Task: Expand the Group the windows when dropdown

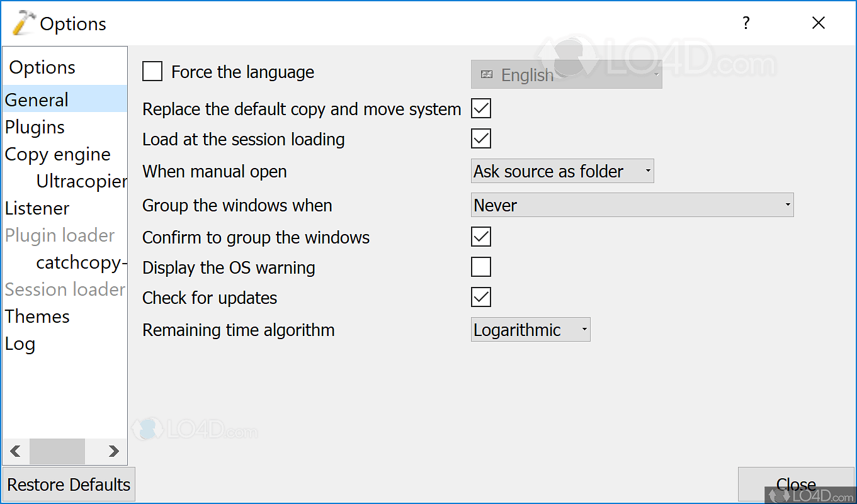Action: click(632, 205)
